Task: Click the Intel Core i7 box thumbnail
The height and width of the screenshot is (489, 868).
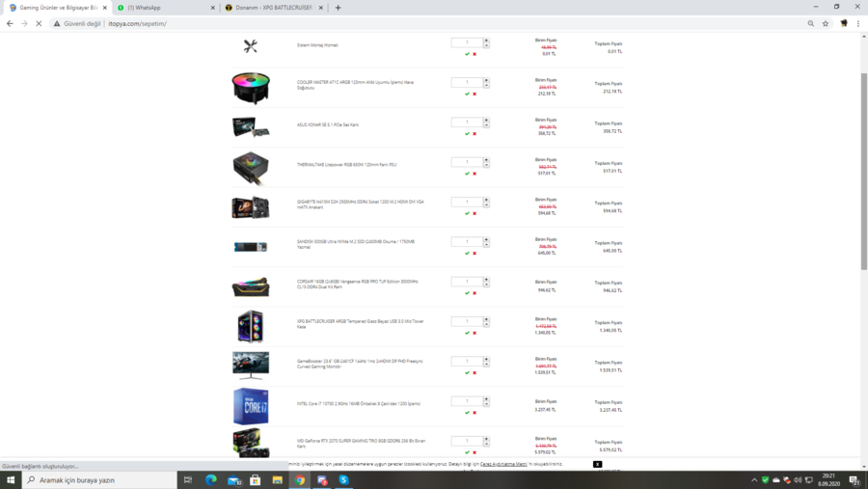Action: tap(251, 406)
